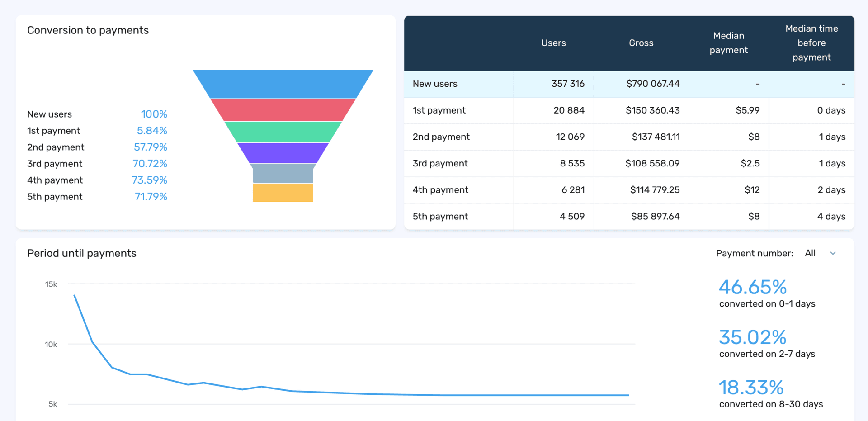Viewport: 868px width, 421px height.
Task: Click the Period until payments heading
Action: pyautogui.click(x=82, y=253)
